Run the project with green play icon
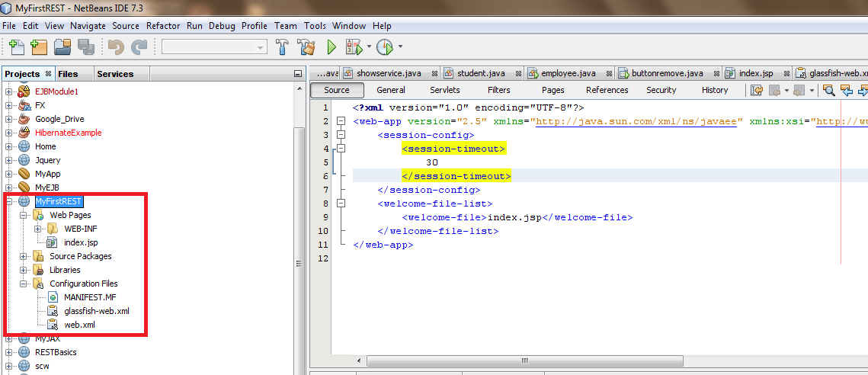Screen dimensions: 868x375 tap(332, 47)
